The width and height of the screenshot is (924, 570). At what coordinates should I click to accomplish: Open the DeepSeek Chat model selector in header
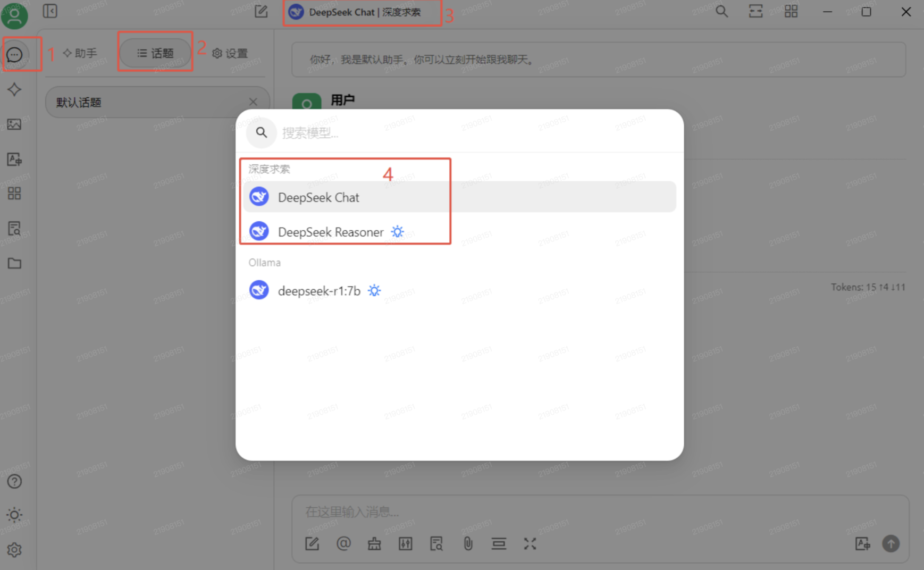pyautogui.click(x=355, y=12)
